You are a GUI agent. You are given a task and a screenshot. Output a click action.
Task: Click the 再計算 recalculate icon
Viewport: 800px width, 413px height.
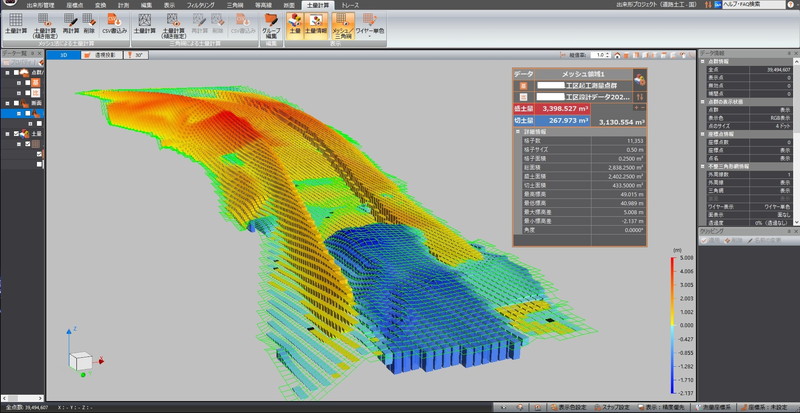[x=71, y=21]
